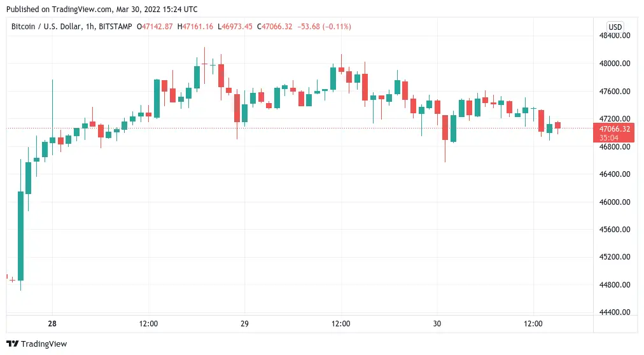
Task: Click the red 47066.32 current price label
Action: 614,129
